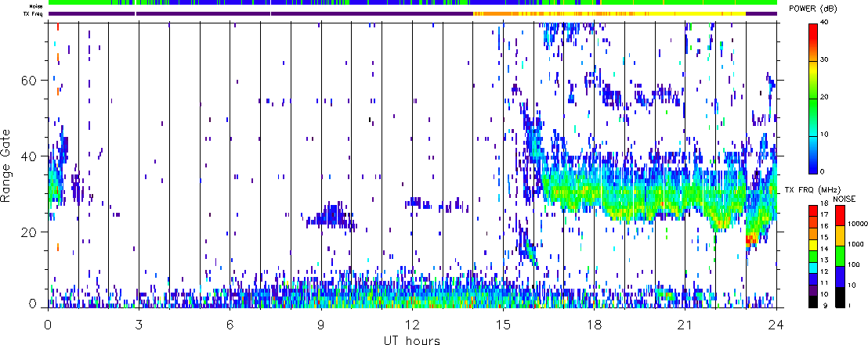Click the "20" label on POWER scale

coord(825,97)
